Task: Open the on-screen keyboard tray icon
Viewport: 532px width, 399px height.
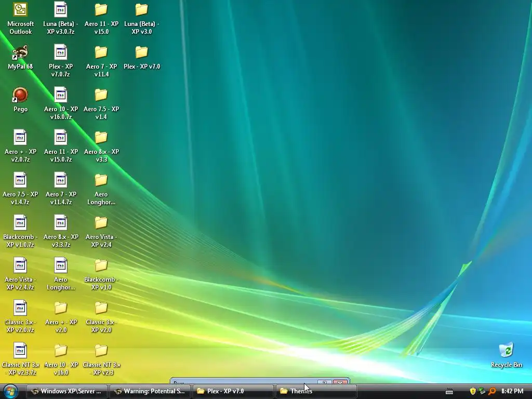Action: pos(449,392)
